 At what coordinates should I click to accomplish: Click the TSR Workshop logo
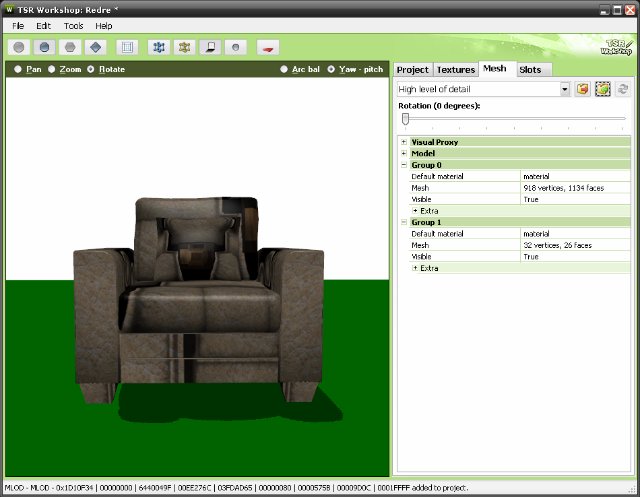(616, 47)
